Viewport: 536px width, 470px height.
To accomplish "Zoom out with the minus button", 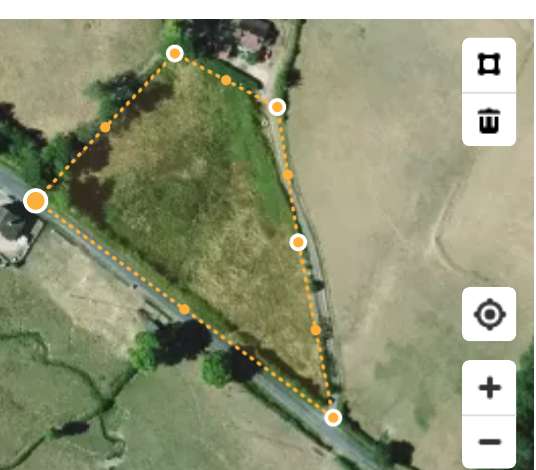I will tap(489, 442).
